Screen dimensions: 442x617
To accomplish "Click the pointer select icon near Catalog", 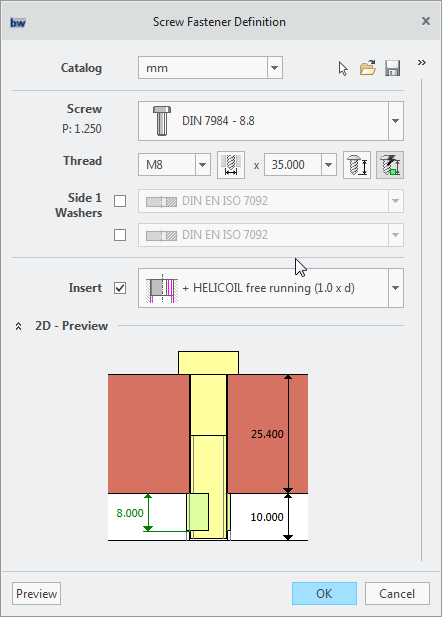I will point(343,68).
